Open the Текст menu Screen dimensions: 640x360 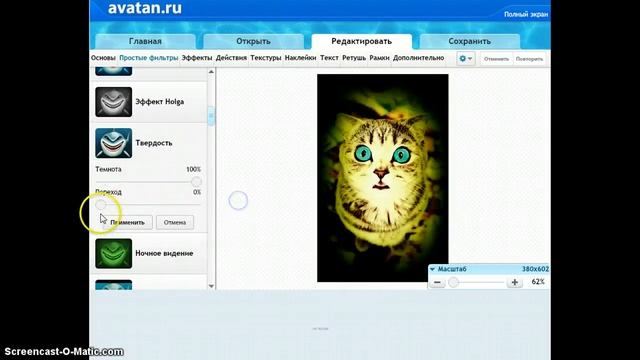coord(329,58)
